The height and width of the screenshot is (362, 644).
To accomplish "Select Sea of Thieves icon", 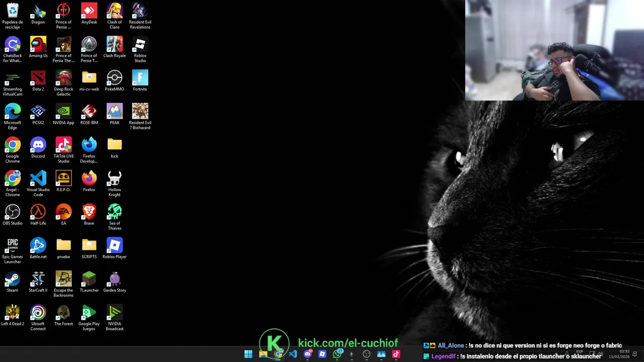I will (115, 218).
